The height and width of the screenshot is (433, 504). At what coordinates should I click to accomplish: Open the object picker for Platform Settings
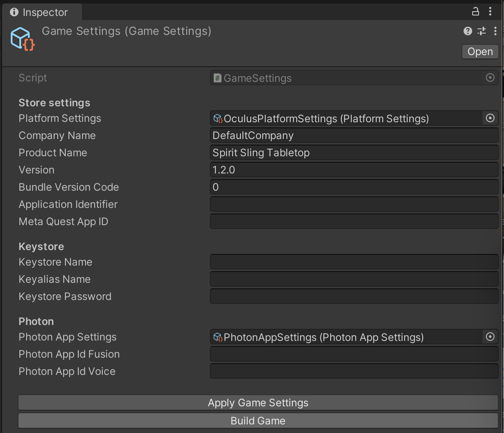490,118
